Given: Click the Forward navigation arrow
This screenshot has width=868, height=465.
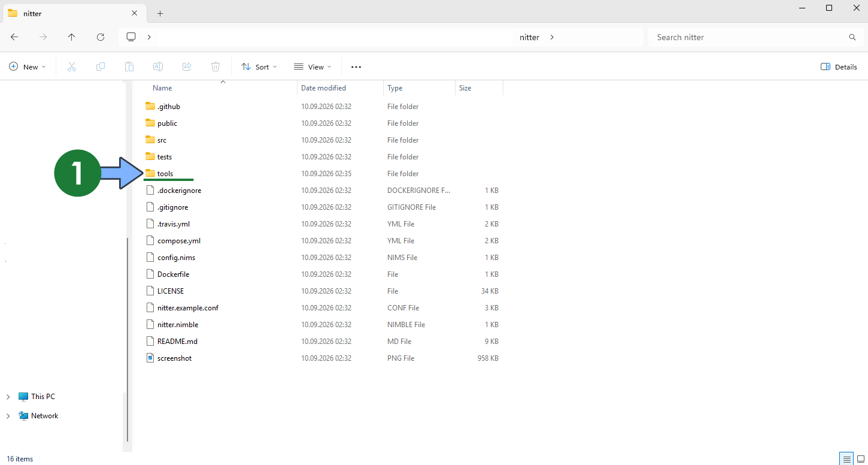Looking at the screenshot, I should pos(43,37).
